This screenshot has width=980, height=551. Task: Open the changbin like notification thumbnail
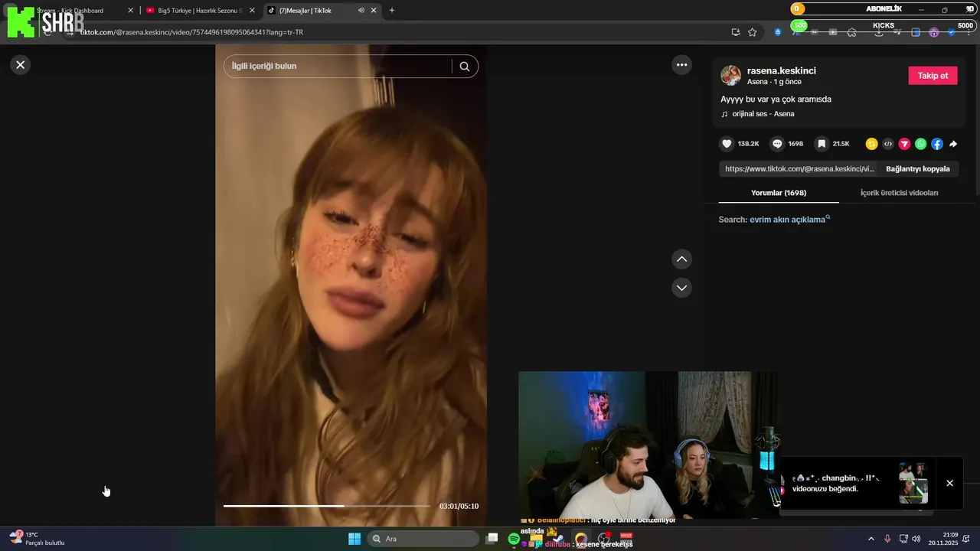[x=913, y=483]
